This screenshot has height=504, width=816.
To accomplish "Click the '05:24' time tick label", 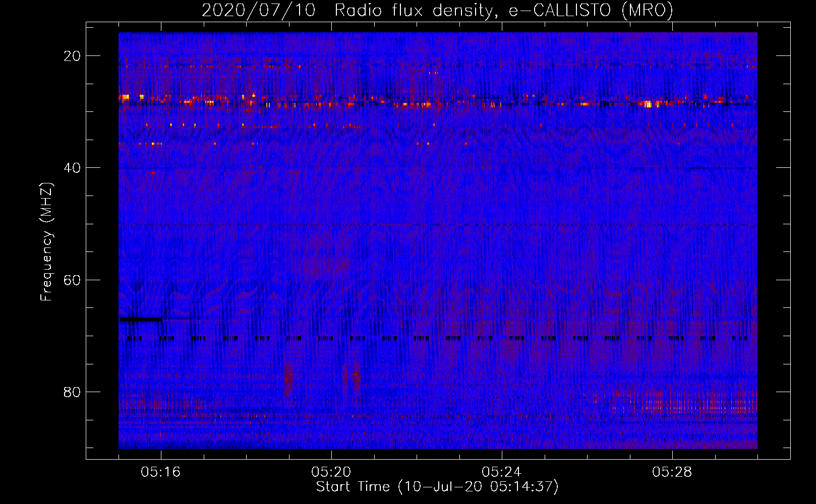I will point(502,472).
